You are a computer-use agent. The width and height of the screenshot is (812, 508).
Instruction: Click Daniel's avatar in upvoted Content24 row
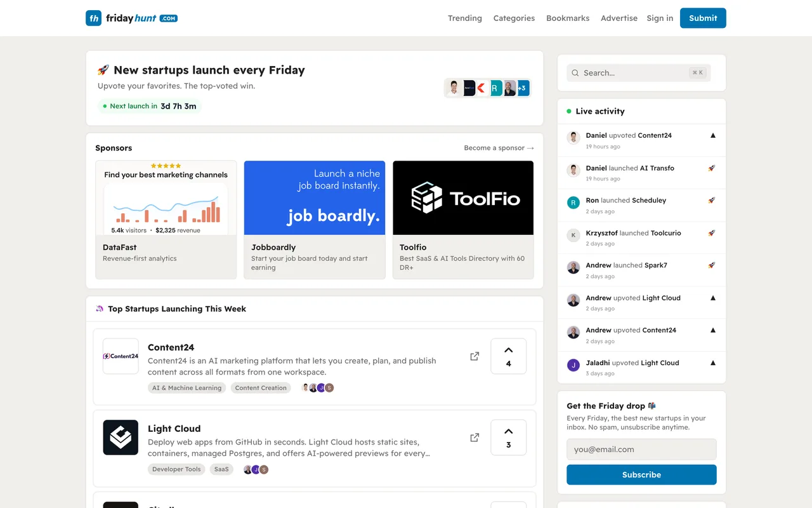coord(573,137)
